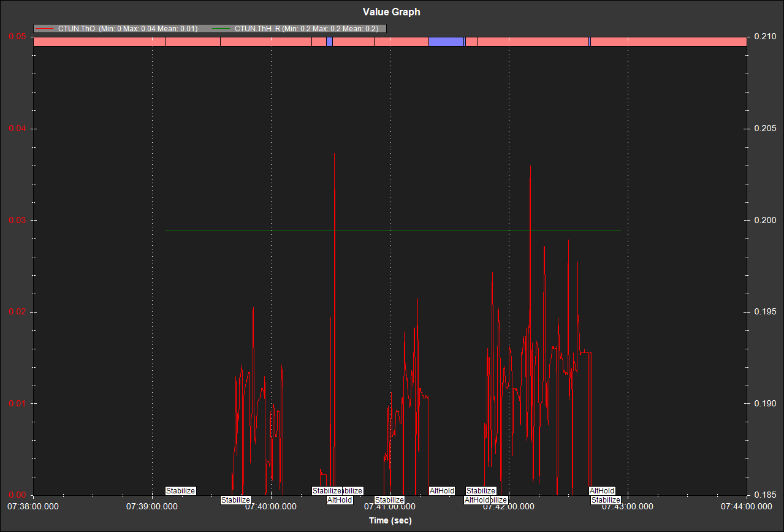This screenshot has height=532, width=784.
Task: Click the rightmost Stabilize mode label
Action: (606, 500)
